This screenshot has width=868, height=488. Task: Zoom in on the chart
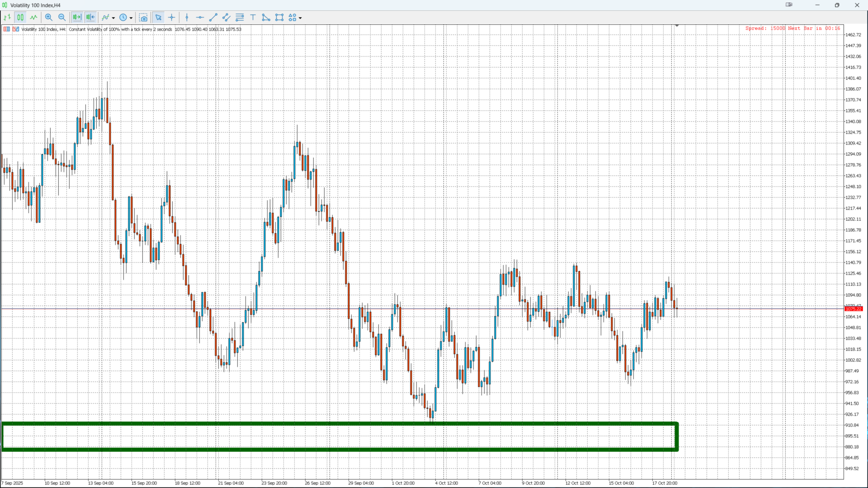49,18
